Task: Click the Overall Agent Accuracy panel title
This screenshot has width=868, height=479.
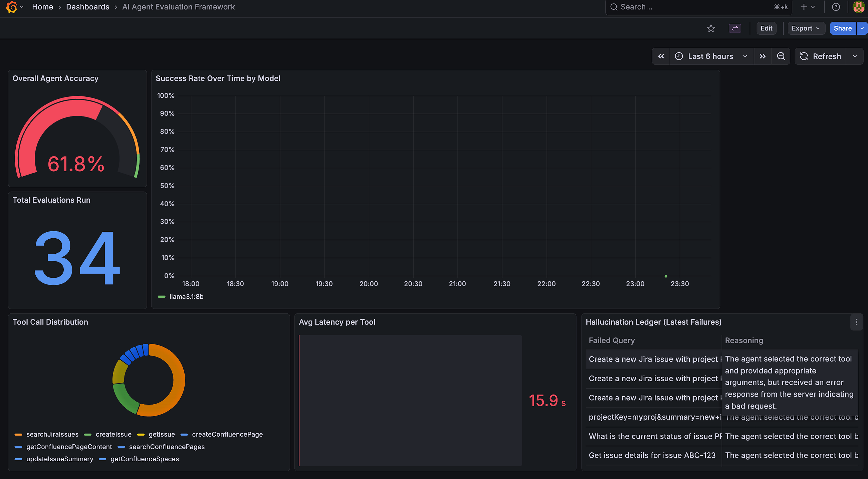Action: 56,78
